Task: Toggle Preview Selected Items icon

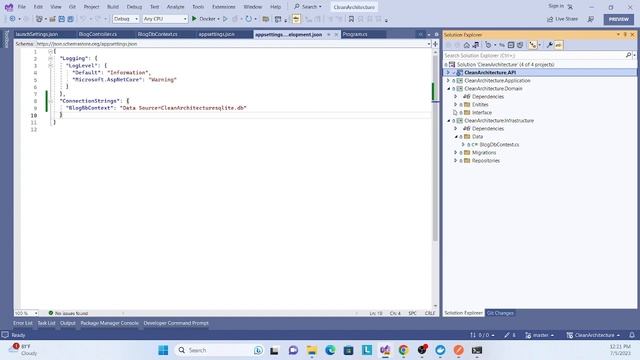Action: (x=558, y=45)
